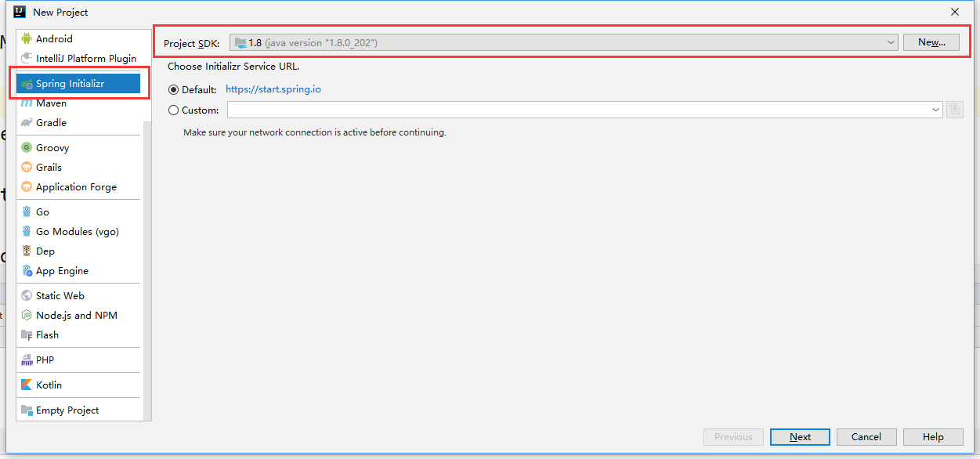This screenshot has height=459, width=980.
Task: Choose IntelliJ Platform Plugin in list
Action: click(x=79, y=58)
